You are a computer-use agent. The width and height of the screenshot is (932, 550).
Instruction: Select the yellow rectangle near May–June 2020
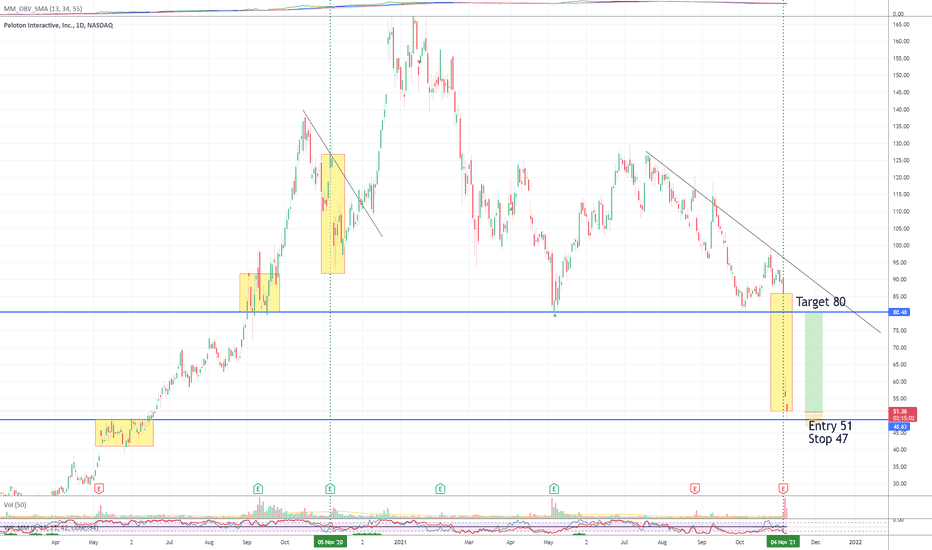[124, 433]
